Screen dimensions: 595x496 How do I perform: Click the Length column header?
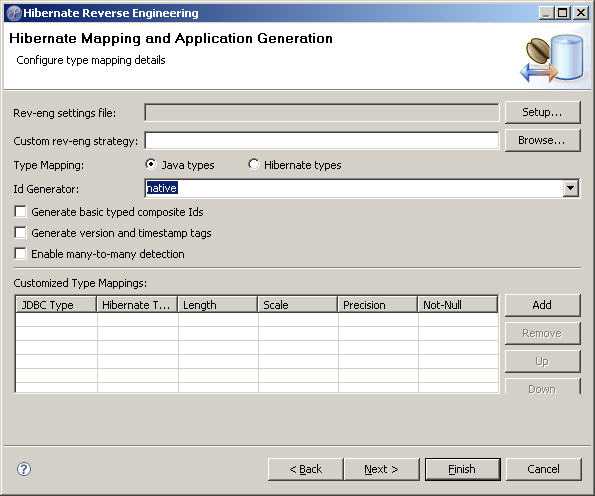217,305
